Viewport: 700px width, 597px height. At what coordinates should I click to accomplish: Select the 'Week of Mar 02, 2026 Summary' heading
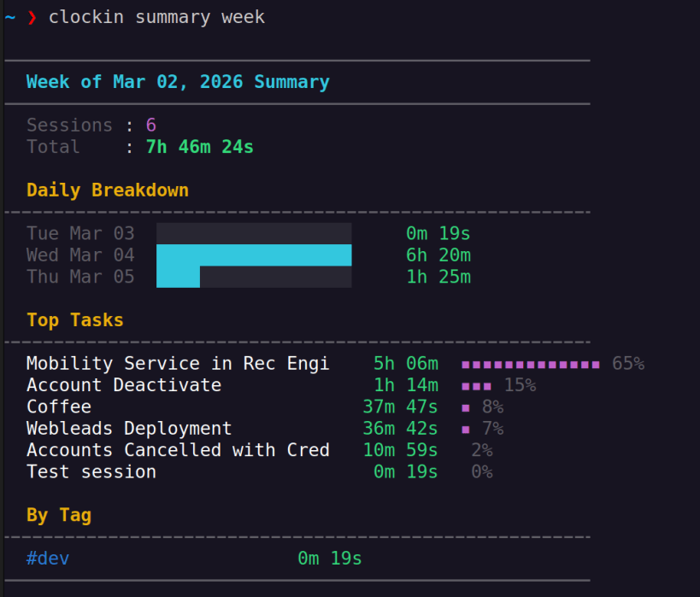pos(178,82)
